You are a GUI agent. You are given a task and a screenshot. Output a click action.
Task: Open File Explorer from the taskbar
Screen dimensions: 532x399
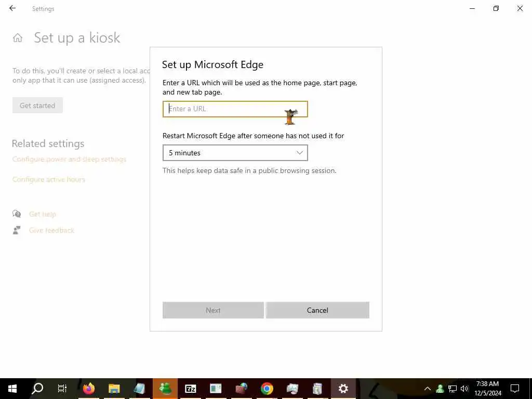114,389
